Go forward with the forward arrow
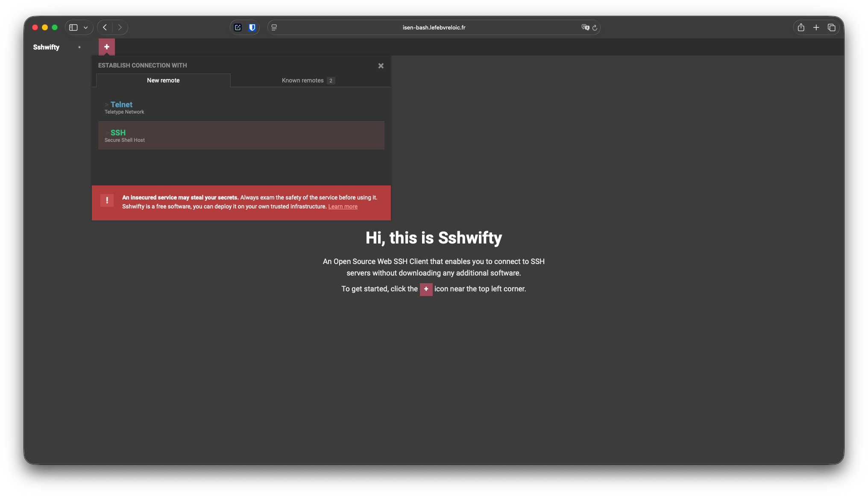Image resolution: width=868 pixels, height=496 pixels. [120, 27]
